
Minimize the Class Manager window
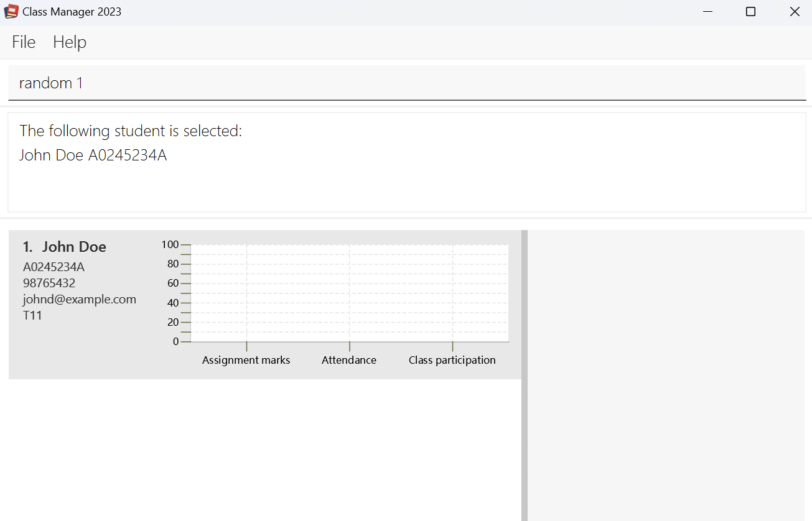[x=707, y=12]
